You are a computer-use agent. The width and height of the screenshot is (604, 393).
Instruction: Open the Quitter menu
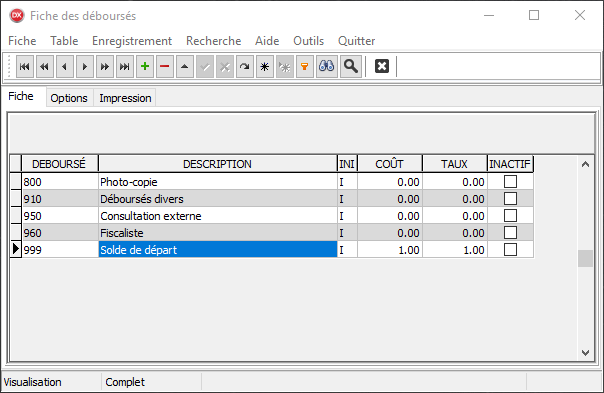click(357, 41)
